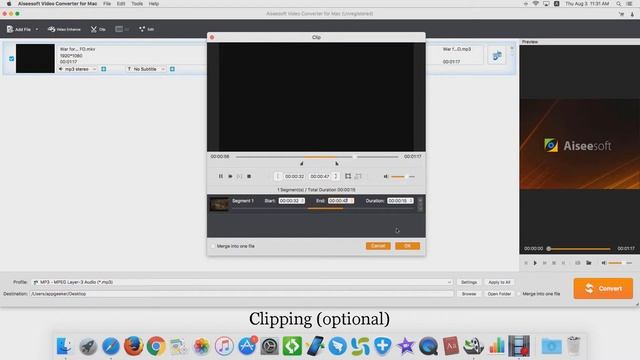Open the Help menu
640x360 pixels.
153,4
